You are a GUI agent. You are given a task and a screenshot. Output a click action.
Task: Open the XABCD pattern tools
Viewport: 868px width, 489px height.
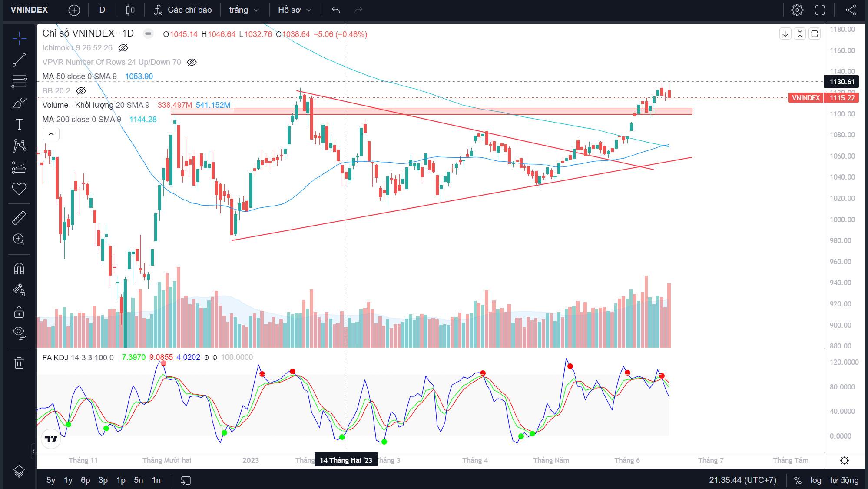coord(19,146)
